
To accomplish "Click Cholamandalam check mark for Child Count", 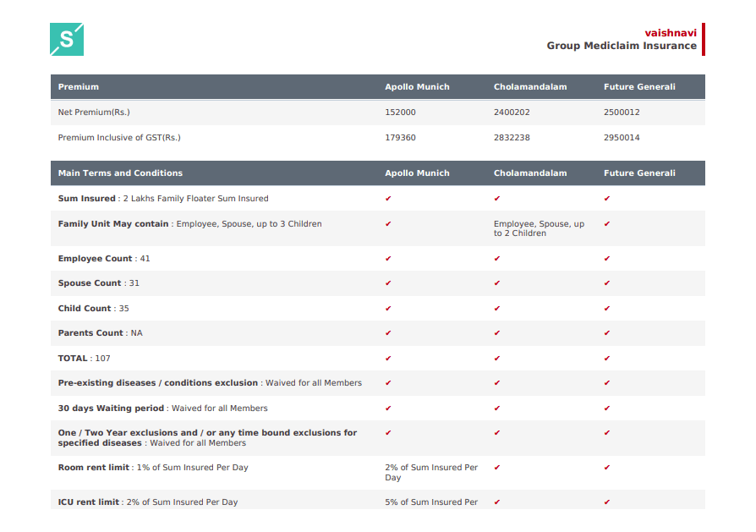I will [497, 308].
